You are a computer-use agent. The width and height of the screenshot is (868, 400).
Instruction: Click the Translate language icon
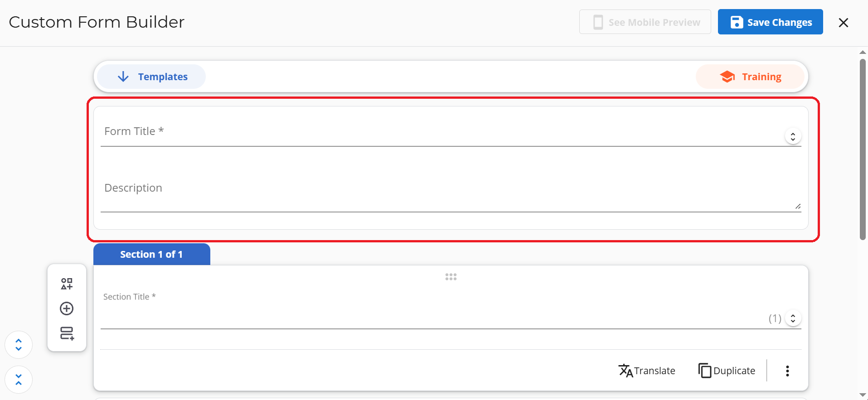point(626,371)
